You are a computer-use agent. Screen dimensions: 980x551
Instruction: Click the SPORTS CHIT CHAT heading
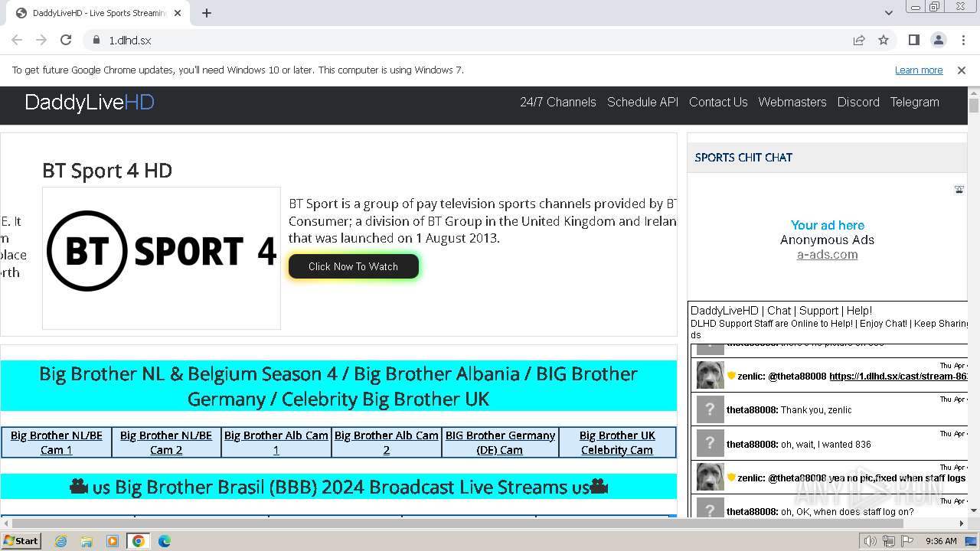tap(743, 158)
